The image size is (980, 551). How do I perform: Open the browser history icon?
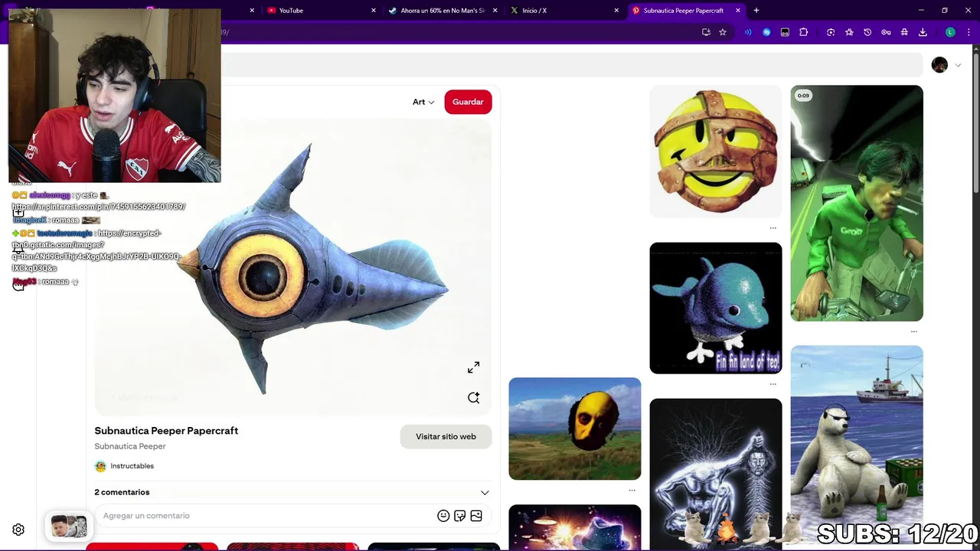tap(867, 32)
